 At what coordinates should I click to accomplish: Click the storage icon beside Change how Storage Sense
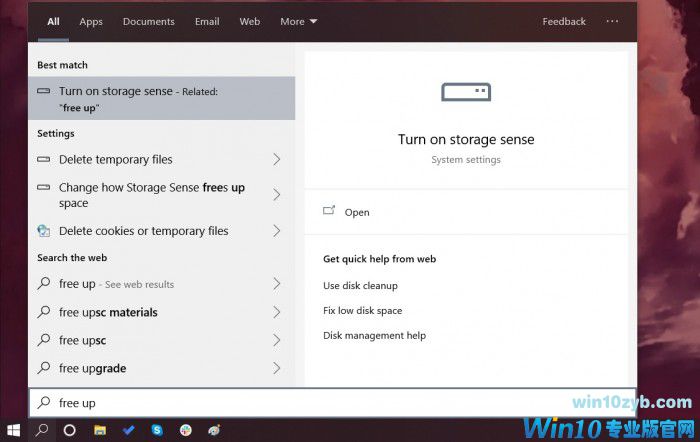tap(44, 188)
